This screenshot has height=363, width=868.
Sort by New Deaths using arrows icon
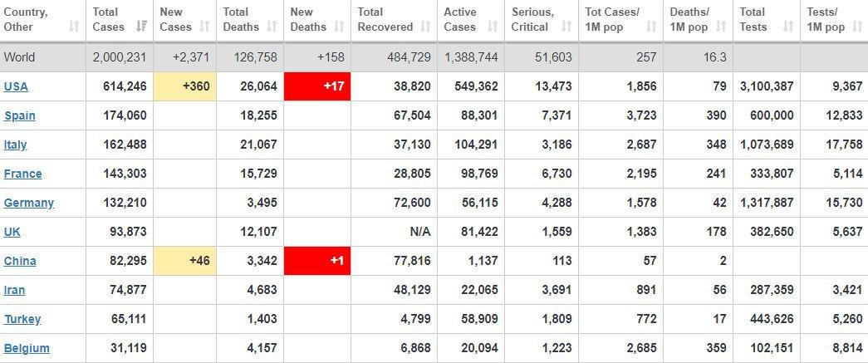[338, 27]
